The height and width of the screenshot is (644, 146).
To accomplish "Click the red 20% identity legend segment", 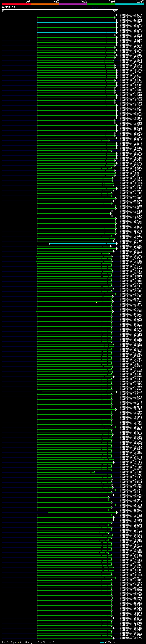I will [x=16, y=4].
